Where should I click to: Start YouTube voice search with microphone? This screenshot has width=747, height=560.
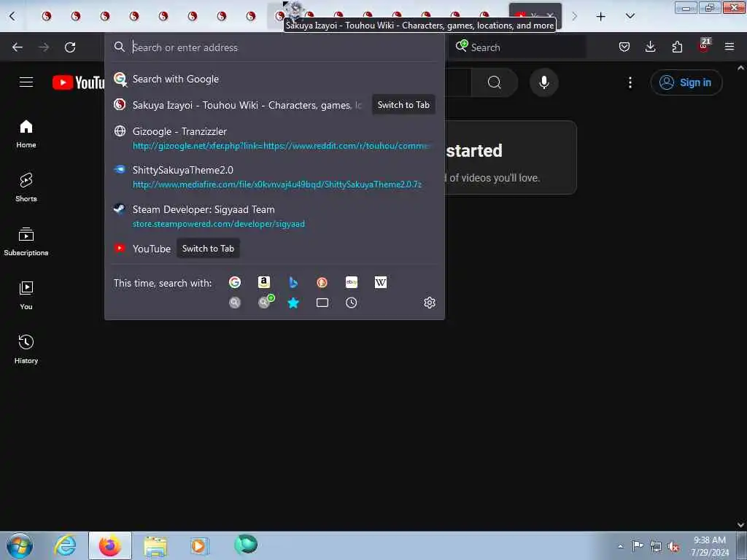coord(543,82)
